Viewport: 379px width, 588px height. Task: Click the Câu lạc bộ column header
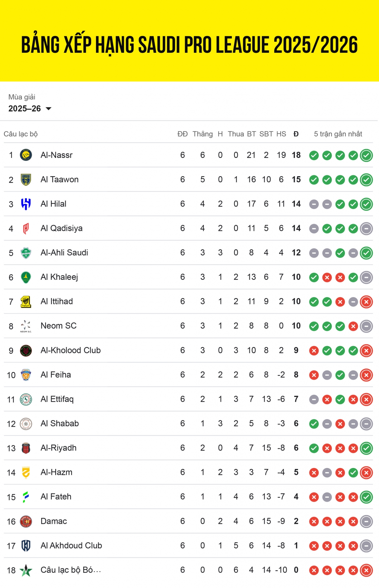pos(21,134)
